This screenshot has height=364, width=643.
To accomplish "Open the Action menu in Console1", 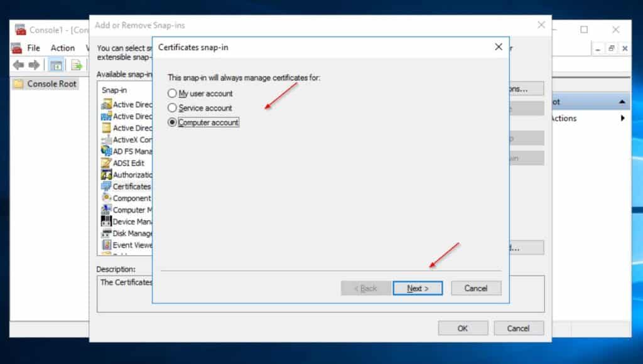I will (x=63, y=48).
